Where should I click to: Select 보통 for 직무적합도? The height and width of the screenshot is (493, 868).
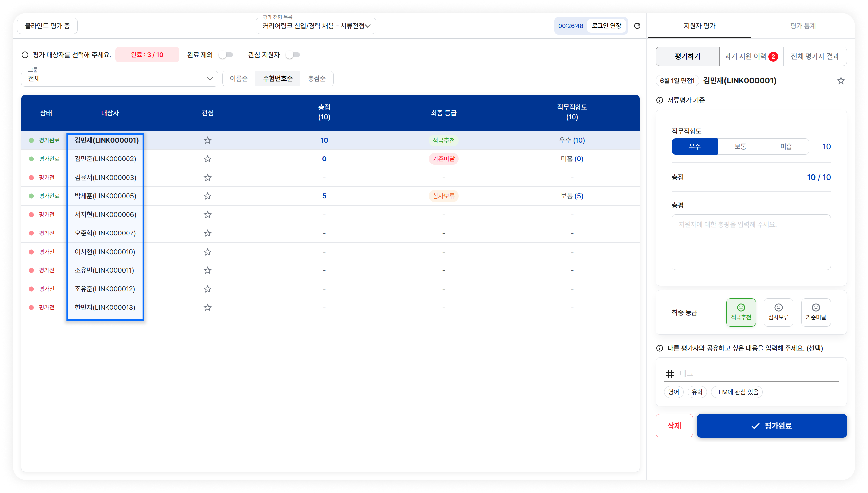click(x=740, y=147)
